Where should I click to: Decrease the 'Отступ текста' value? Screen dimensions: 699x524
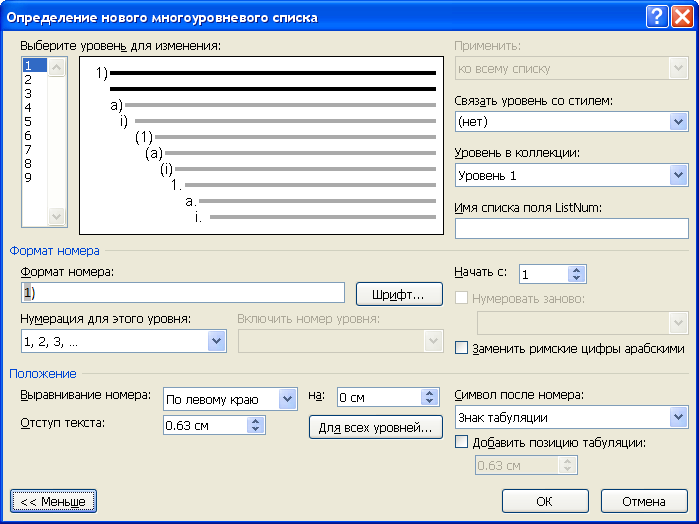click(255, 429)
